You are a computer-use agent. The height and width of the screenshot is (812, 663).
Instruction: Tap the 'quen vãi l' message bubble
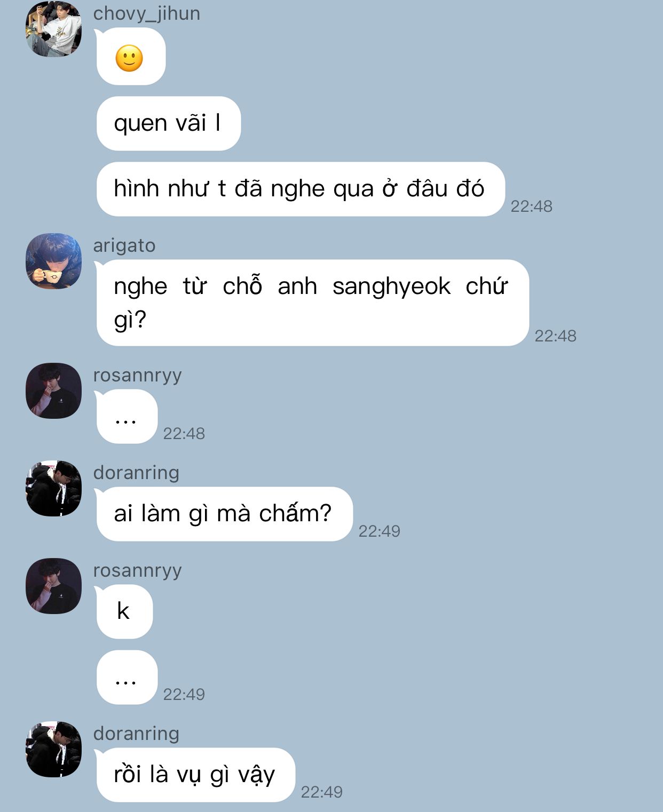point(168,123)
